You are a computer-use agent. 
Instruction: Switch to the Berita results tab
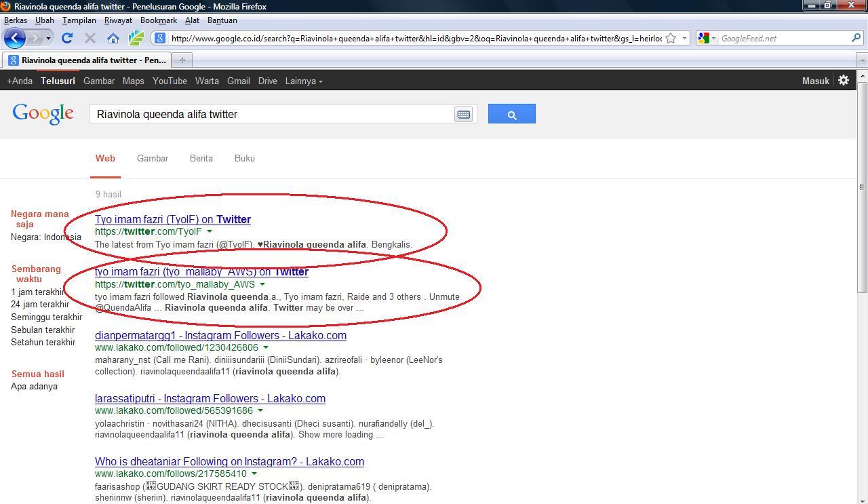point(201,158)
